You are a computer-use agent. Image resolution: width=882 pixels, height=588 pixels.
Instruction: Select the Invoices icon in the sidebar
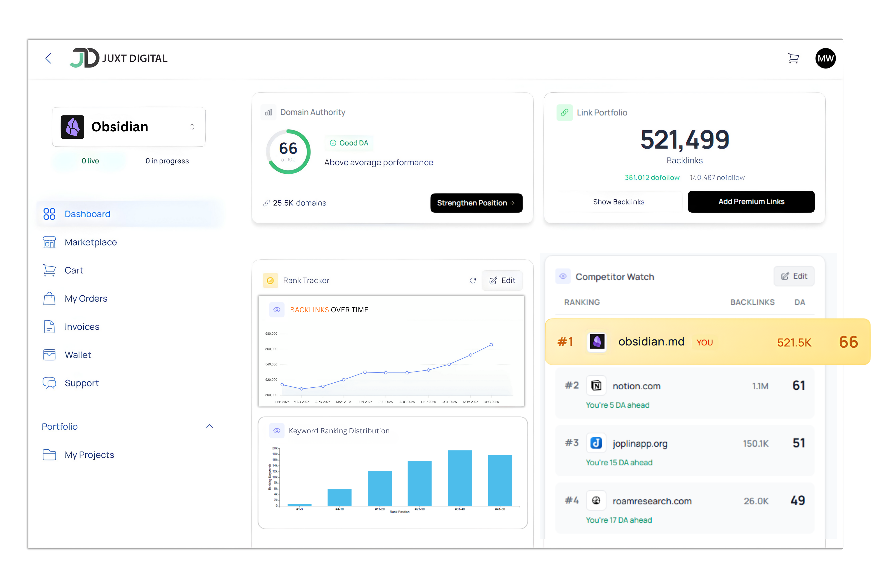pos(49,326)
